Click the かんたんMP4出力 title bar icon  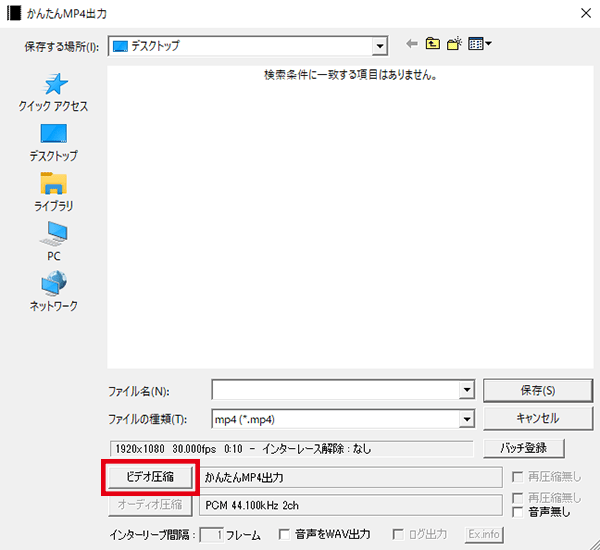14,13
